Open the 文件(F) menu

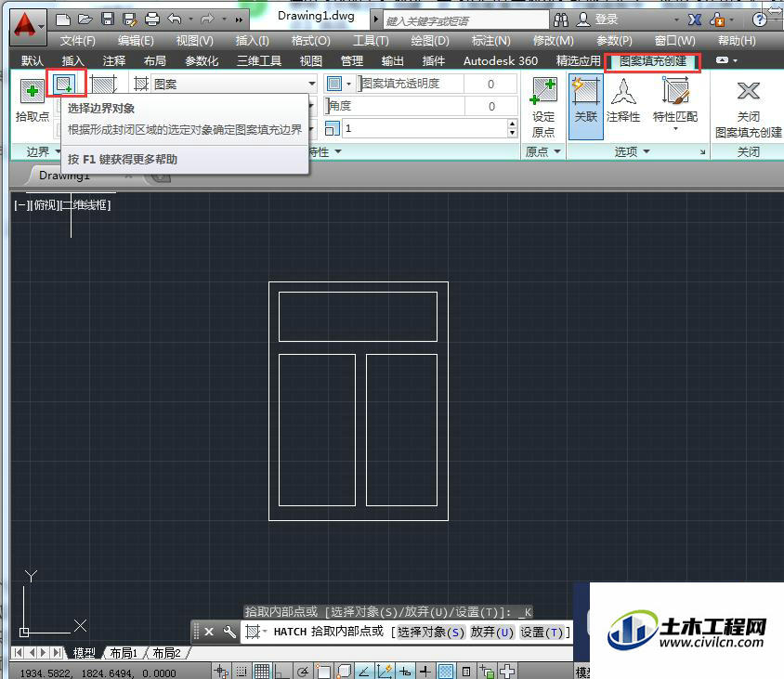(x=77, y=41)
